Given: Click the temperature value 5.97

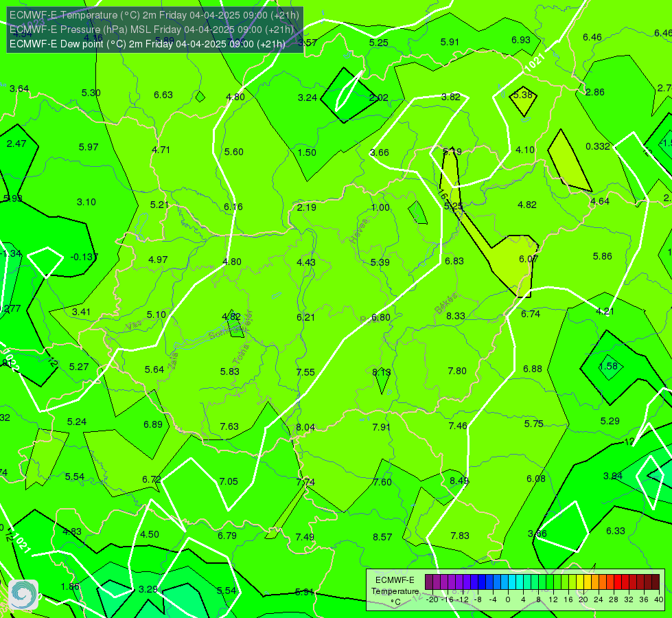Looking at the screenshot, I should (89, 148).
